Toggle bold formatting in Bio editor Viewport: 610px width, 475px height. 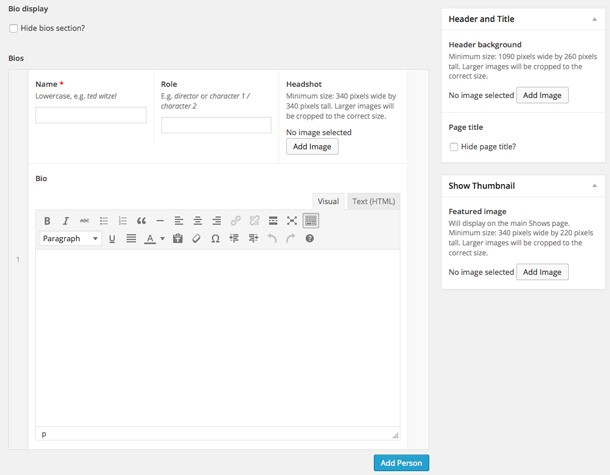[47, 221]
